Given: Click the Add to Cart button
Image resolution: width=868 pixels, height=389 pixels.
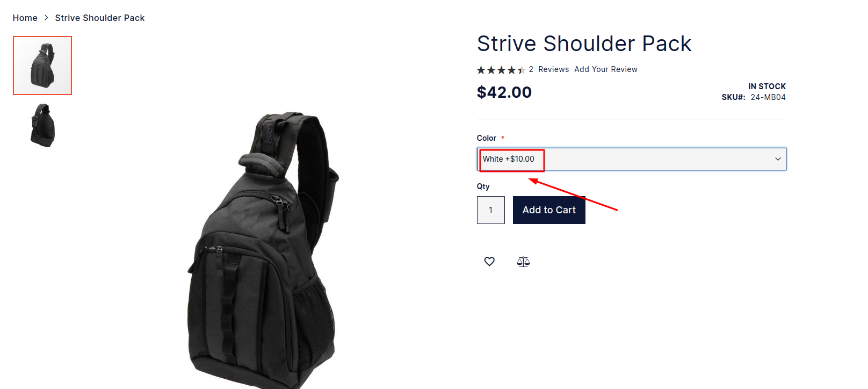Looking at the screenshot, I should tap(549, 210).
